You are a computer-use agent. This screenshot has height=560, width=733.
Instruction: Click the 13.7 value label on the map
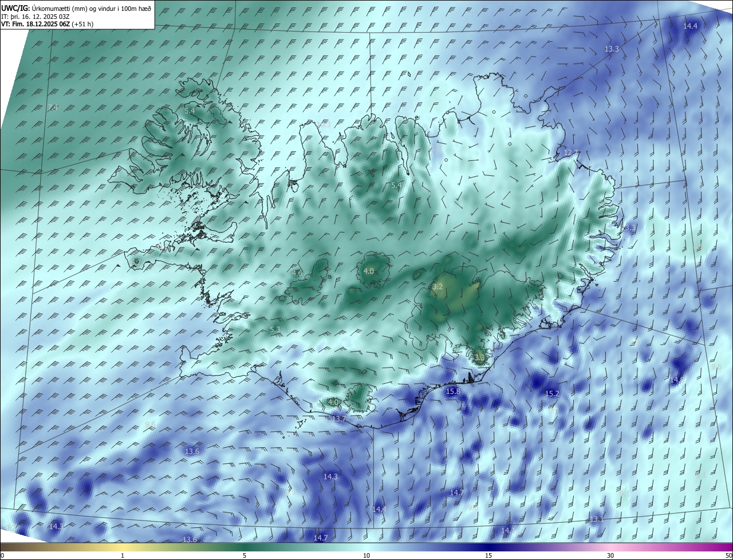click(x=339, y=419)
